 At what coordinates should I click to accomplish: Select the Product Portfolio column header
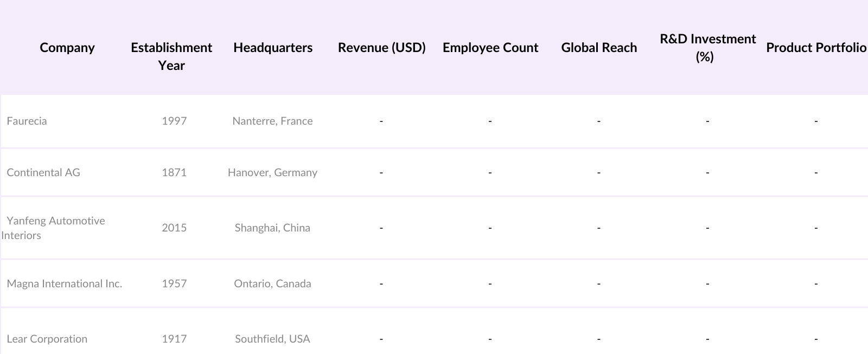click(816, 48)
